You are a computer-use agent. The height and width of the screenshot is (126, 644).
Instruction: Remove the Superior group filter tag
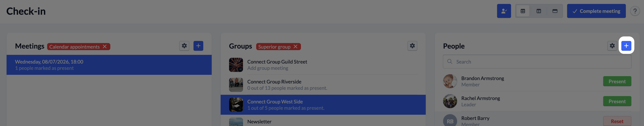click(295, 46)
